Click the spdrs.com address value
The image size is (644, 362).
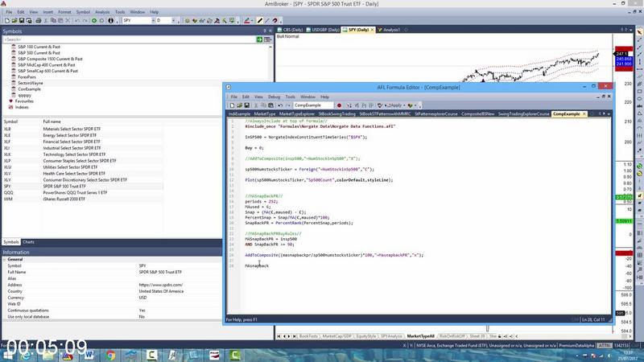tap(160, 285)
